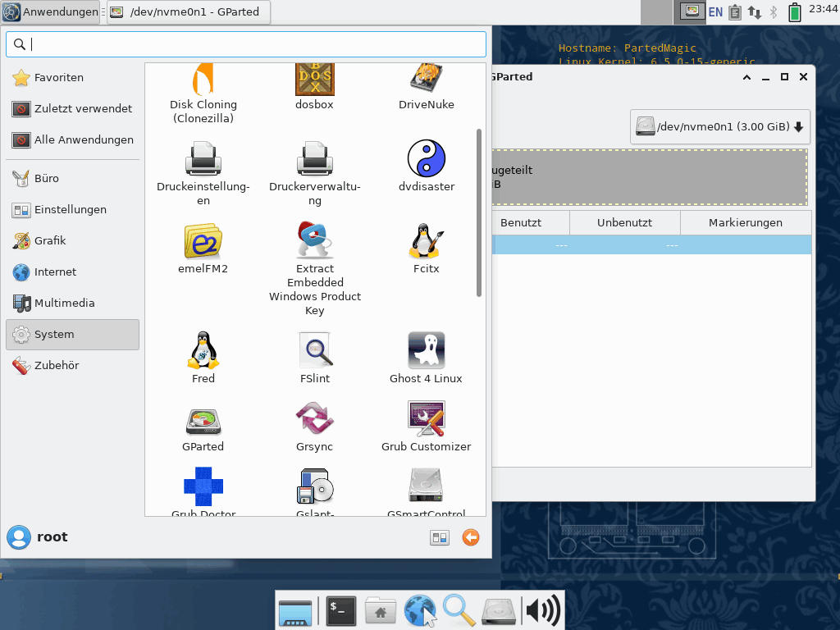Show the Favoriten category
This screenshot has height=630, width=840.
58,77
